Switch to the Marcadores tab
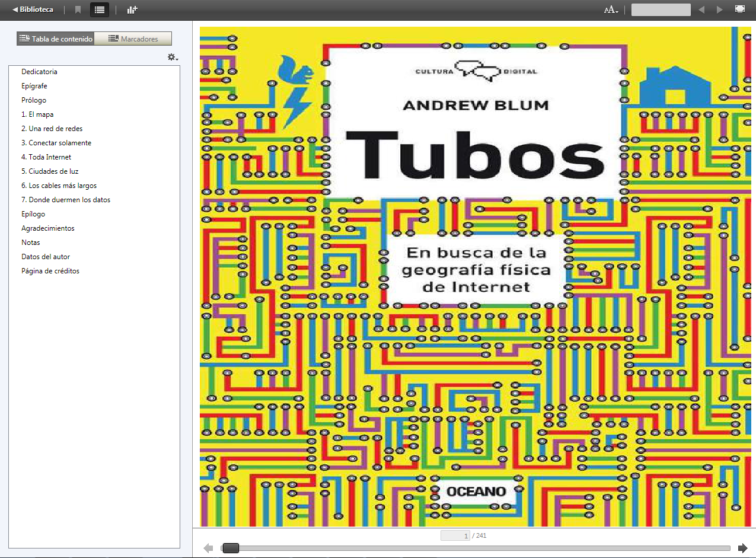The height and width of the screenshot is (558, 756). tap(133, 39)
